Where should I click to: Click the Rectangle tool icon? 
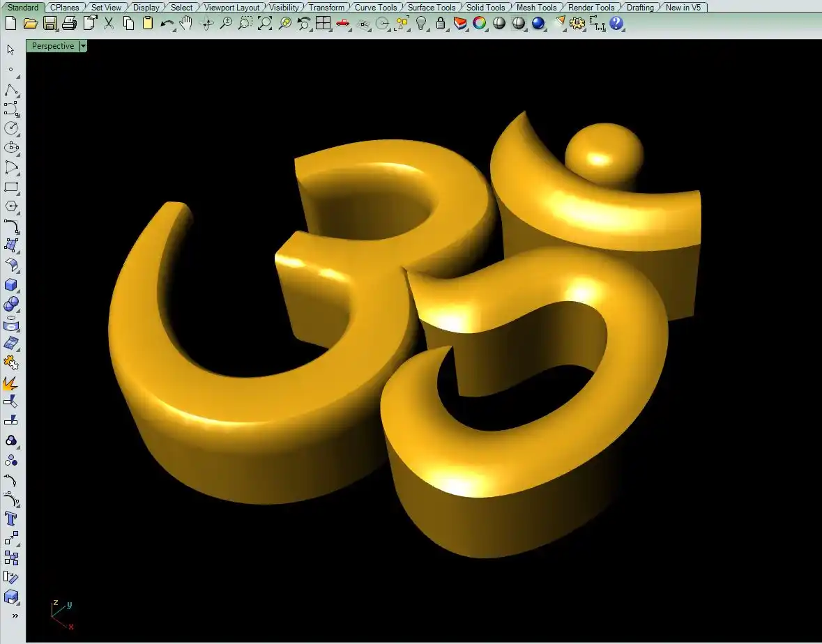pos(11,187)
